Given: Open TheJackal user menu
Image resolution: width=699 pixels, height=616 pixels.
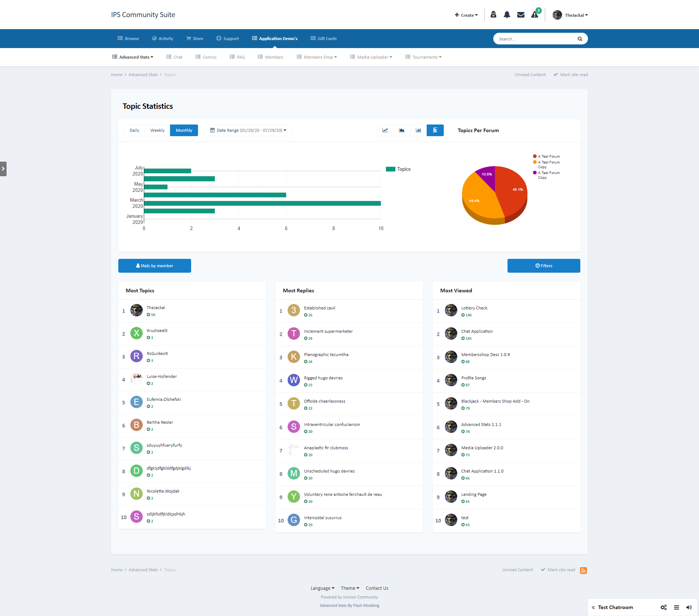Looking at the screenshot, I should click(570, 15).
